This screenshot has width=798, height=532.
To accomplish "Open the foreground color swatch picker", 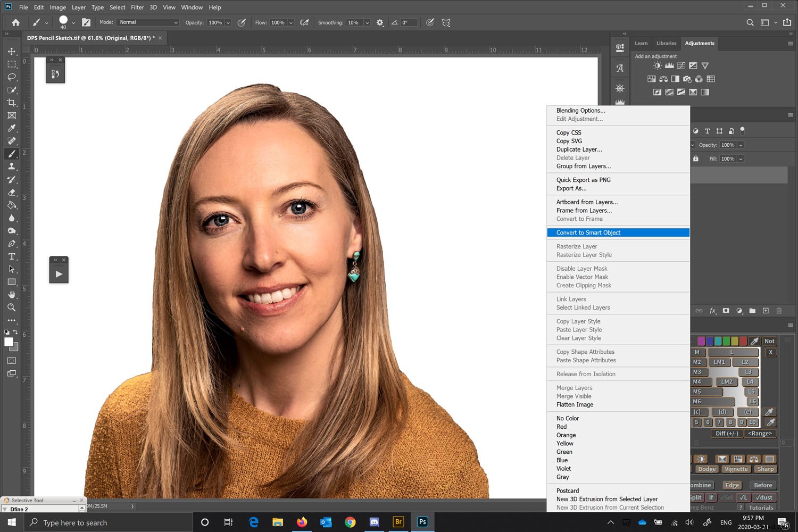I will click(x=9, y=343).
